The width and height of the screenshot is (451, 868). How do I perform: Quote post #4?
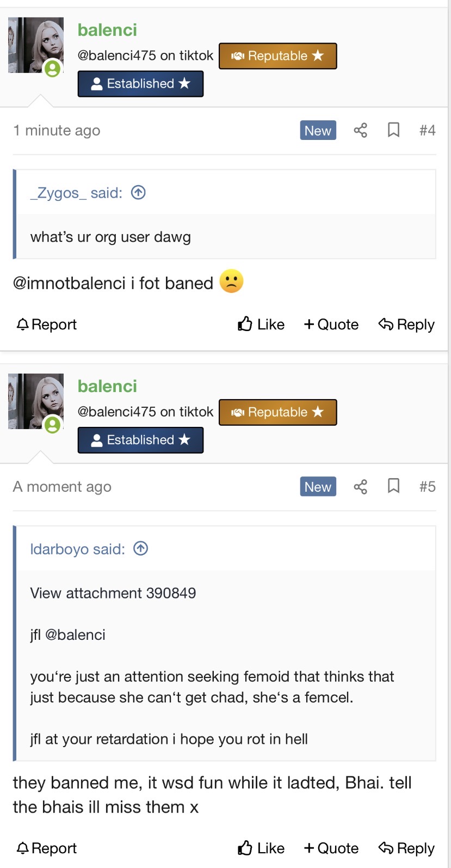(331, 325)
